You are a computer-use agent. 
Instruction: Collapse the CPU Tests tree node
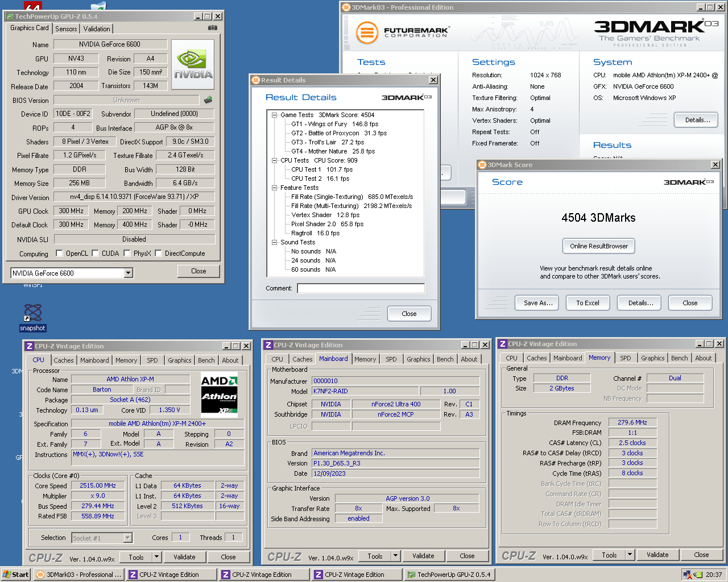click(274, 160)
